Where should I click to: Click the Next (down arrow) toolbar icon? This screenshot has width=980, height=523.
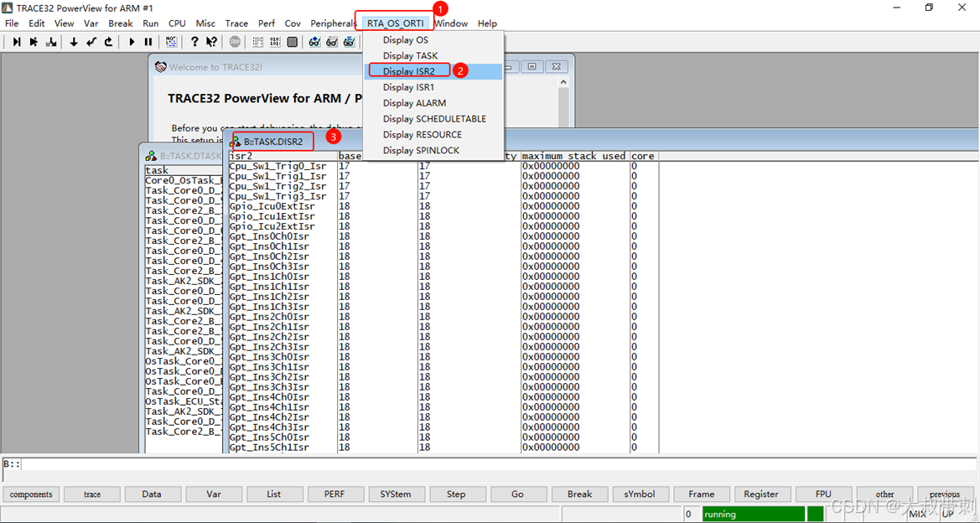click(74, 42)
